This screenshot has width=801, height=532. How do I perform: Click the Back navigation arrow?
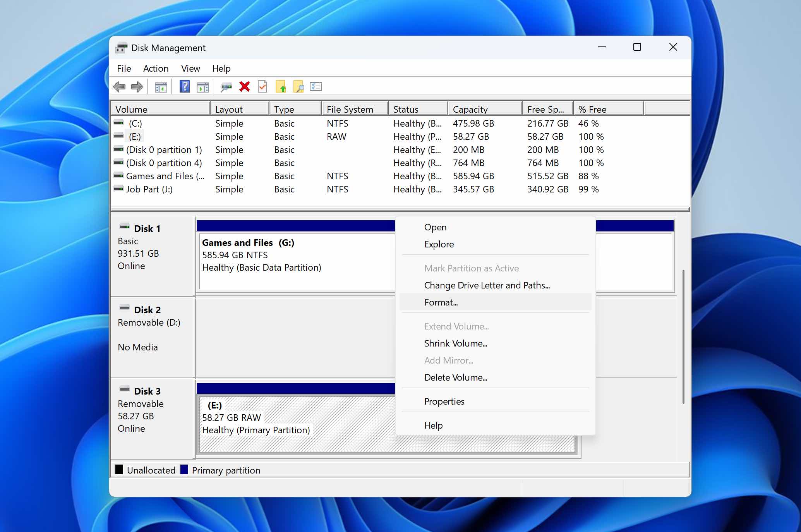pyautogui.click(x=120, y=86)
